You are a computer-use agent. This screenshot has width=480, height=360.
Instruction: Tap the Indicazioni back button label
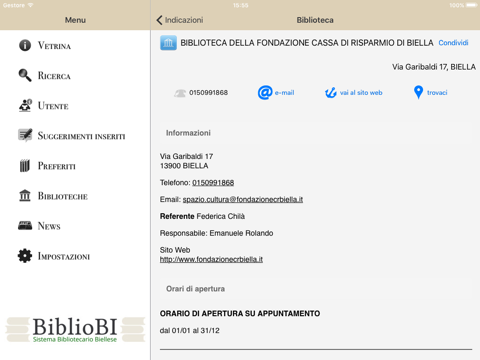point(184,20)
